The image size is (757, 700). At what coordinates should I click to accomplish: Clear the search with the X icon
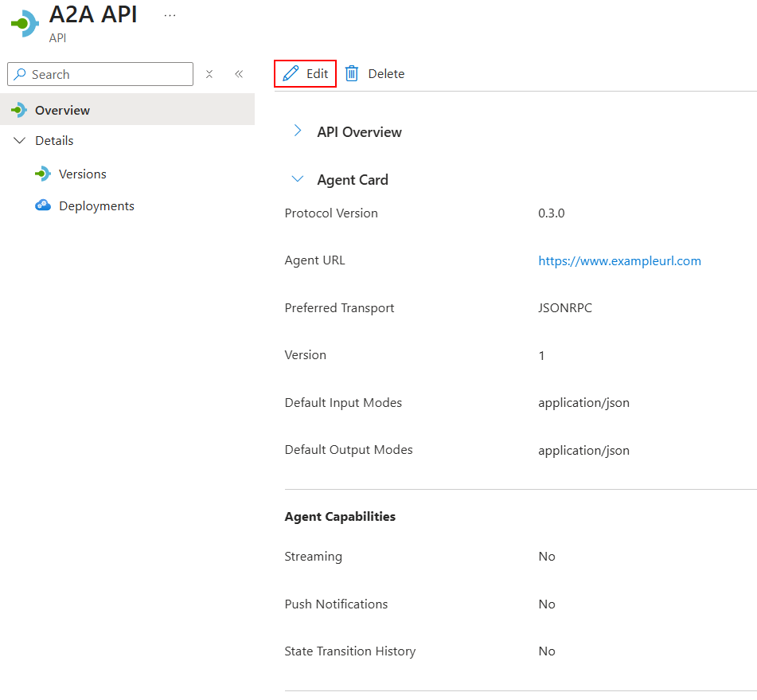click(x=209, y=74)
